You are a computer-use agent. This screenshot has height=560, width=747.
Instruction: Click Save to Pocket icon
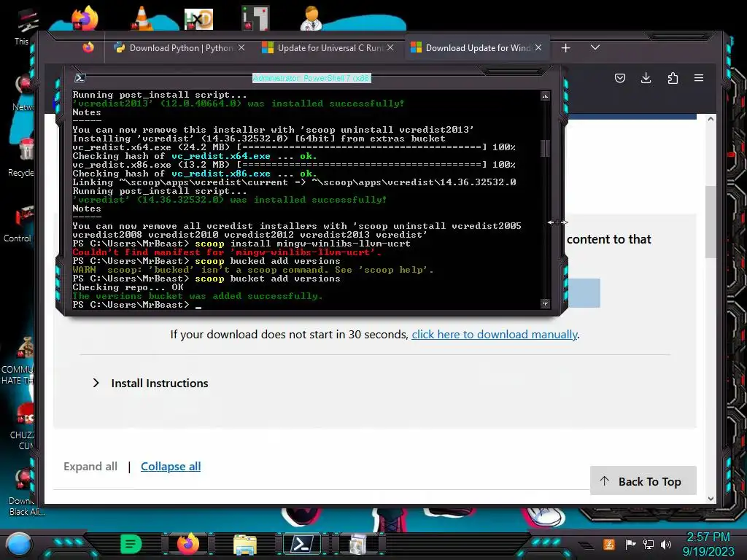pyautogui.click(x=620, y=78)
